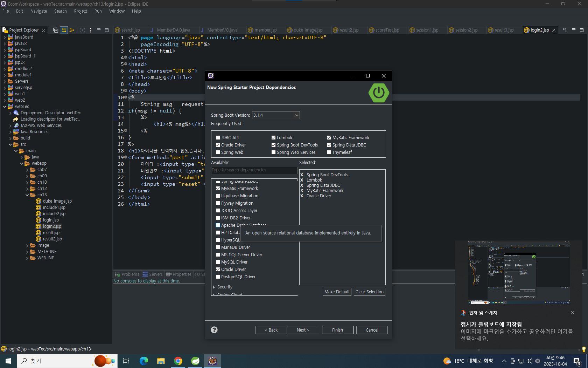The width and height of the screenshot is (588, 368).
Task: Open Chrome from taskbar
Action: pos(178,361)
